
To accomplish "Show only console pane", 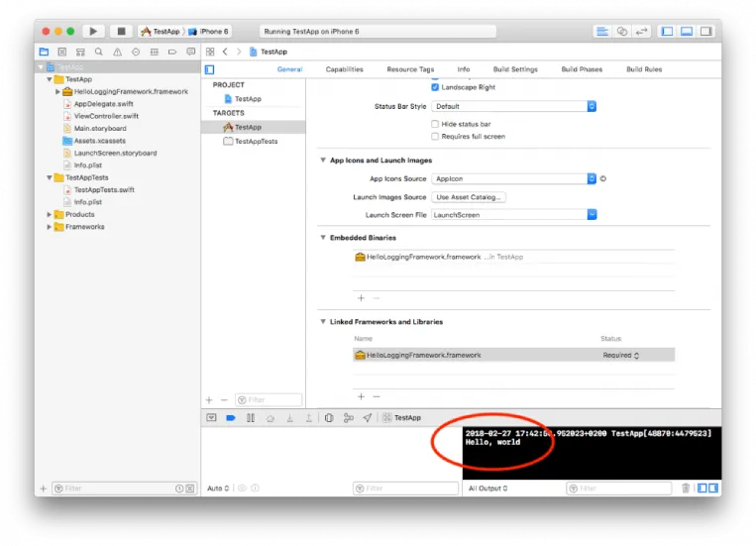I will point(713,489).
